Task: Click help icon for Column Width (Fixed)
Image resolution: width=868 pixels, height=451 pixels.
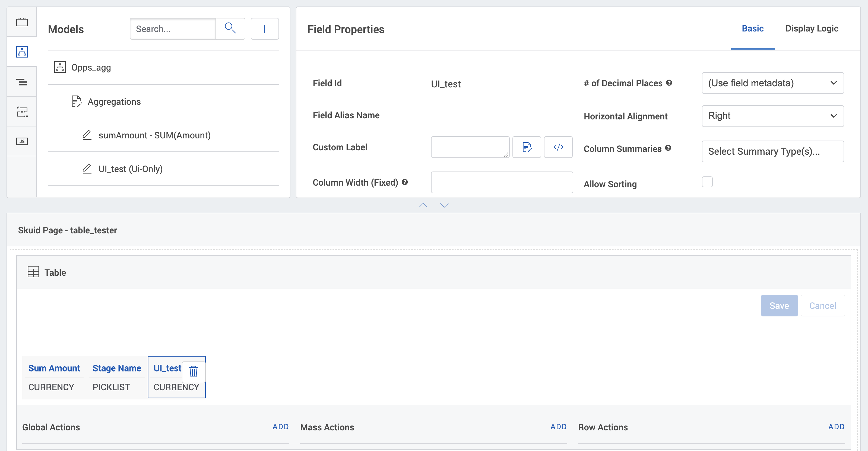Action: (x=405, y=182)
